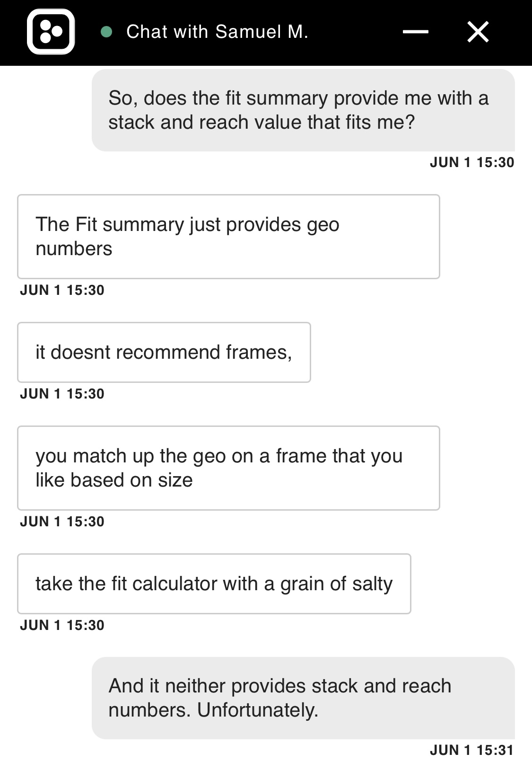Click the "Chat with Samuel M." title
This screenshot has width=532, height=762.
pos(217,32)
